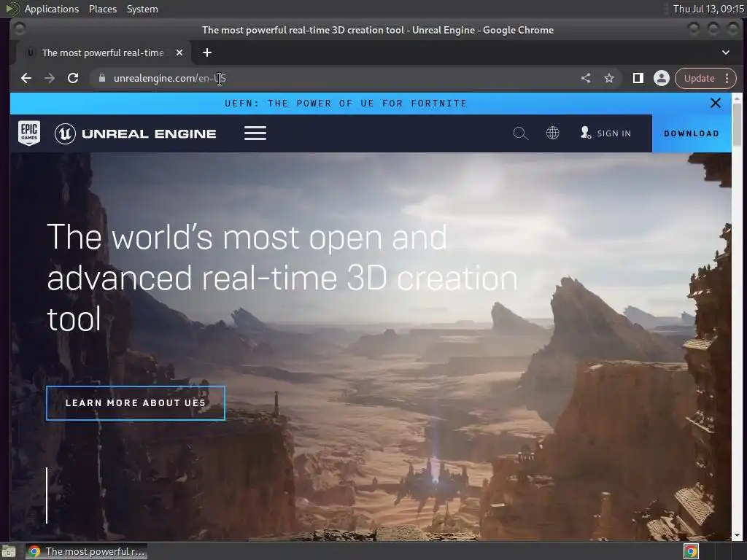Click scrollbar up arrow
747x560 pixels.
click(x=737, y=98)
